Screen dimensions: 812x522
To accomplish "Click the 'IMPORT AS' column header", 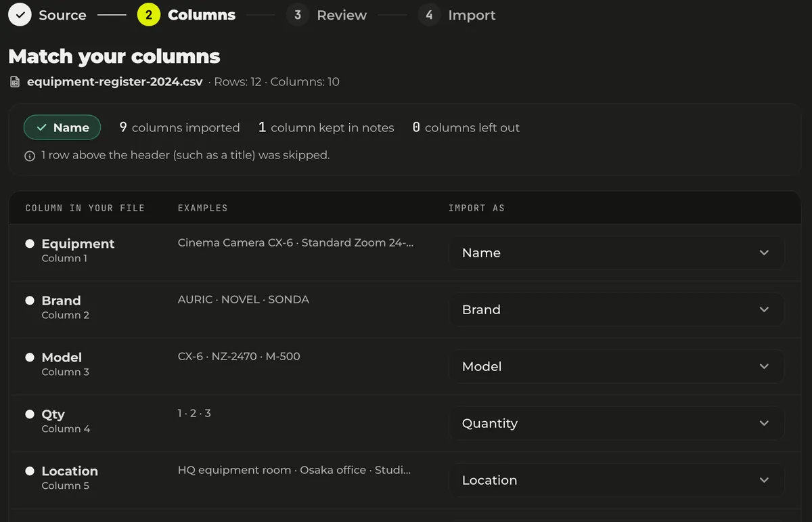I will [x=476, y=208].
